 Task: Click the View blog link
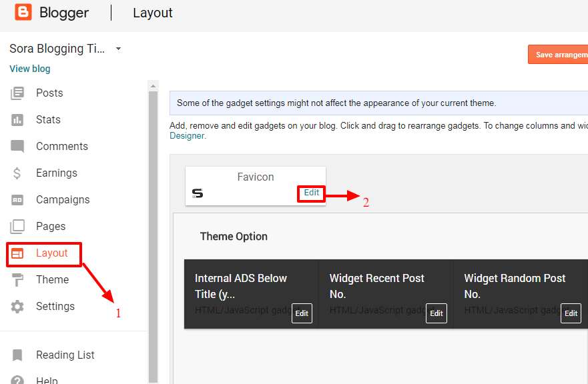[30, 69]
